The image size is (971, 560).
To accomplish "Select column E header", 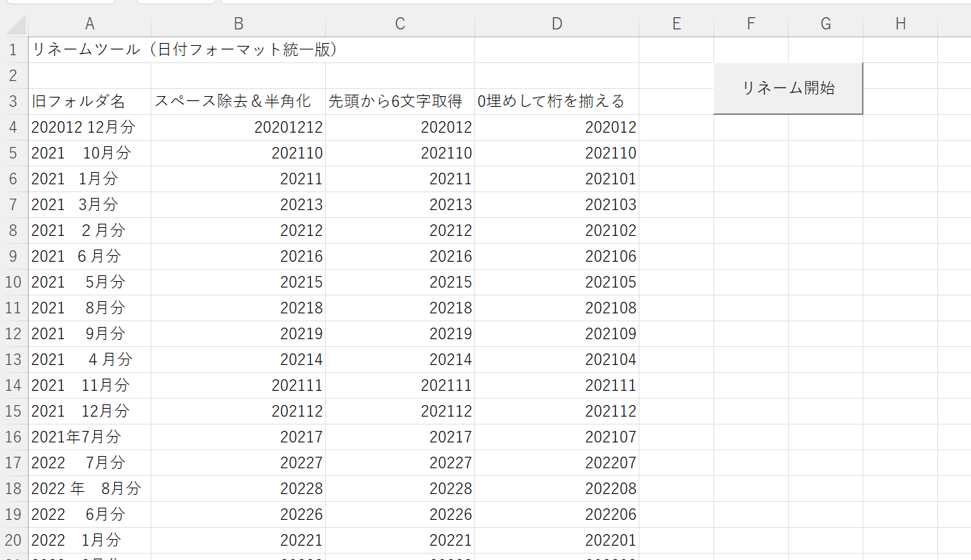I will pyautogui.click(x=676, y=24).
